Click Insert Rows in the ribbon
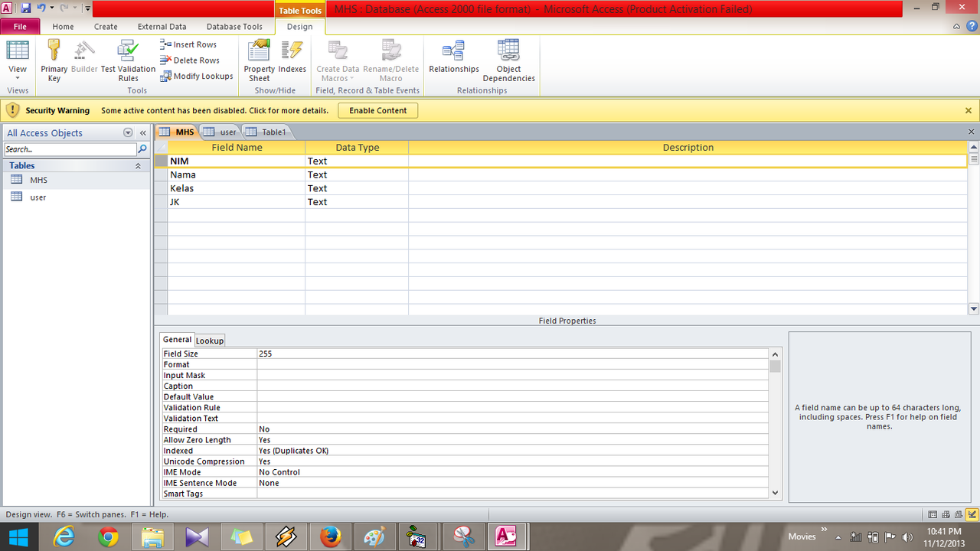Viewport: 980px width, 551px height. [189, 45]
